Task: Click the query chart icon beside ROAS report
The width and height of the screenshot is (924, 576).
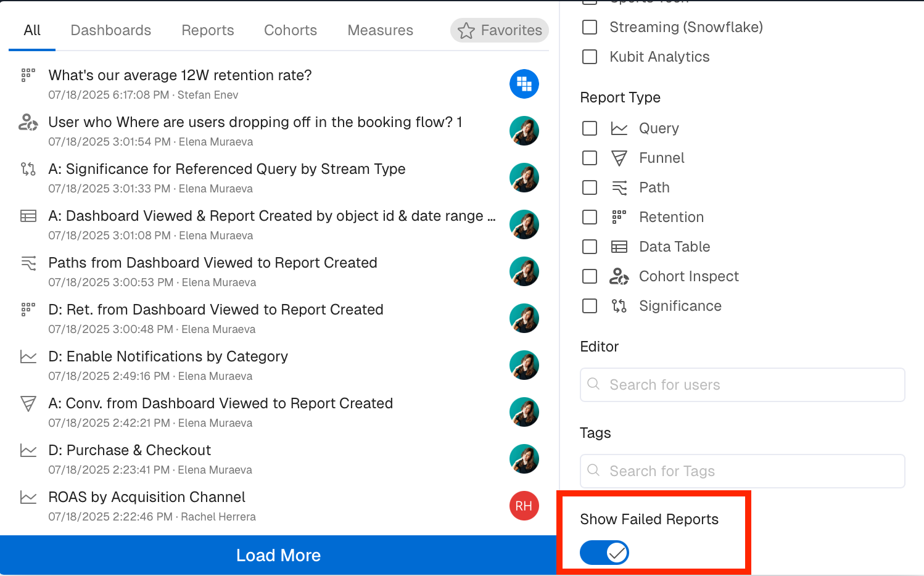Action: (28, 497)
